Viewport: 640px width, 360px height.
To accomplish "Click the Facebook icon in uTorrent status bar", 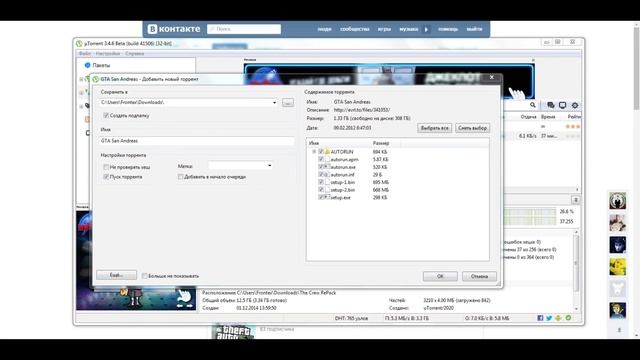I will 540,318.
